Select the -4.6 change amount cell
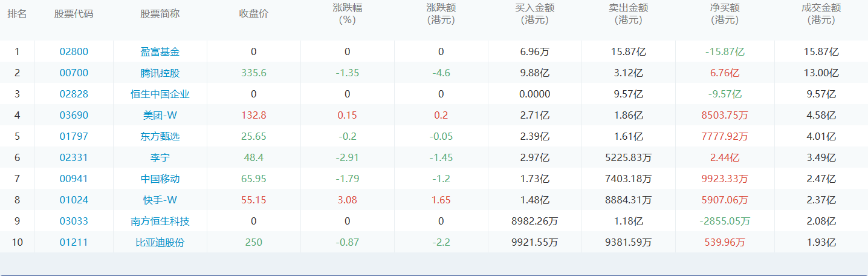Image resolution: width=868 pixels, height=276 pixels. pos(441,73)
